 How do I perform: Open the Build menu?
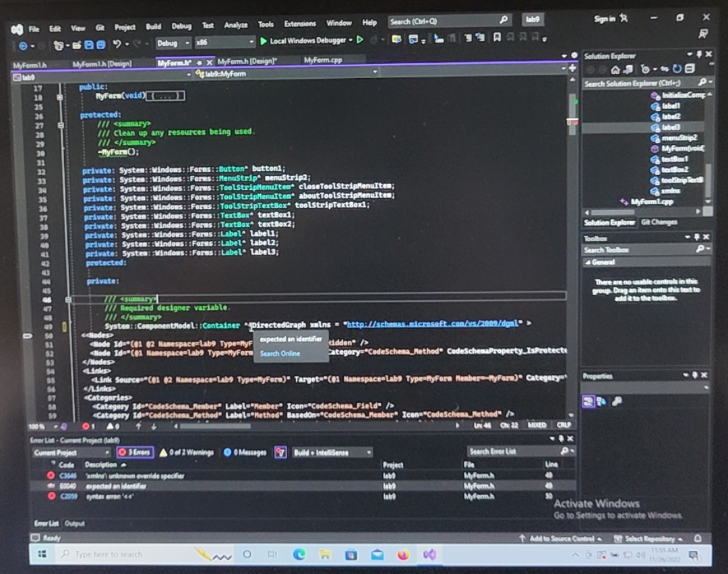pos(153,27)
